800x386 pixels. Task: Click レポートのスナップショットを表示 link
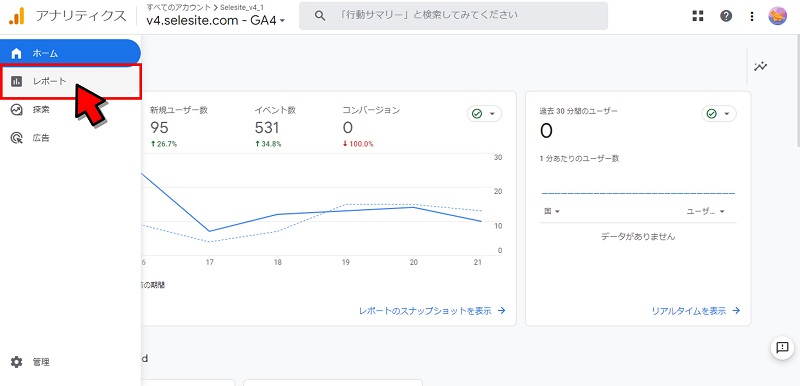pos(432,311)
